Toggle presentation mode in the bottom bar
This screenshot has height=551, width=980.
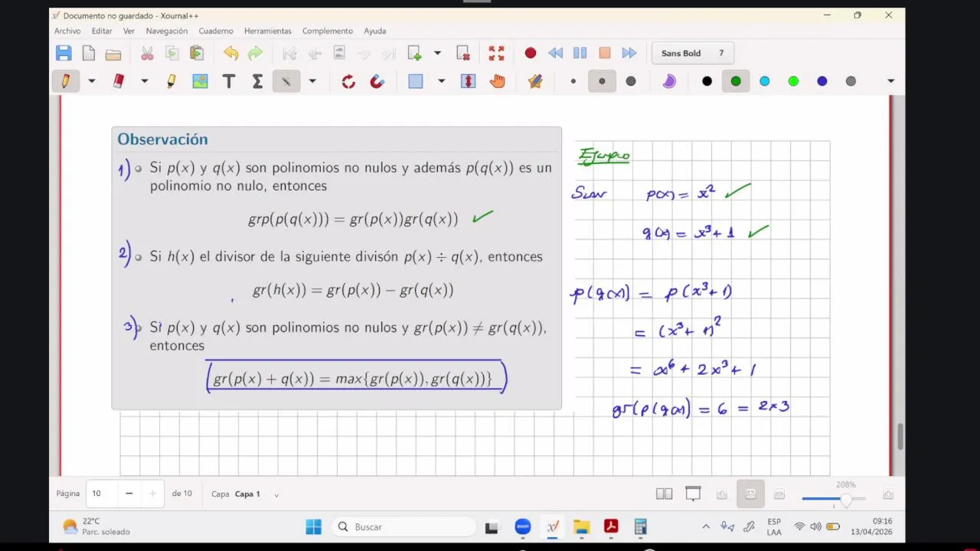click(693, 494)
